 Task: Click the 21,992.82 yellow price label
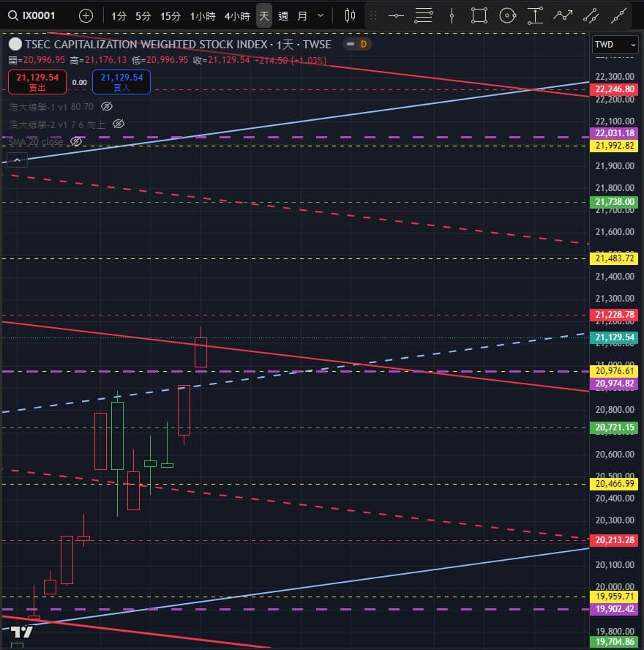coord(614,146)
